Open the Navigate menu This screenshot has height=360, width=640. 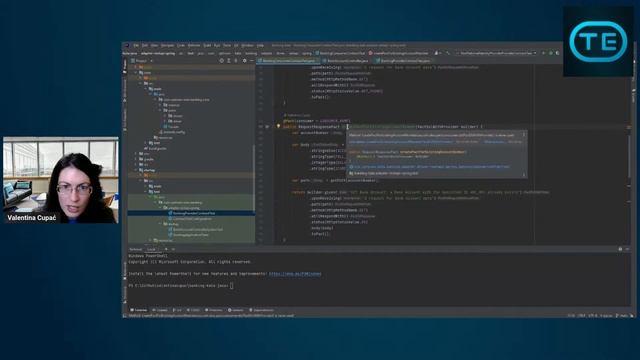(167, 45)
